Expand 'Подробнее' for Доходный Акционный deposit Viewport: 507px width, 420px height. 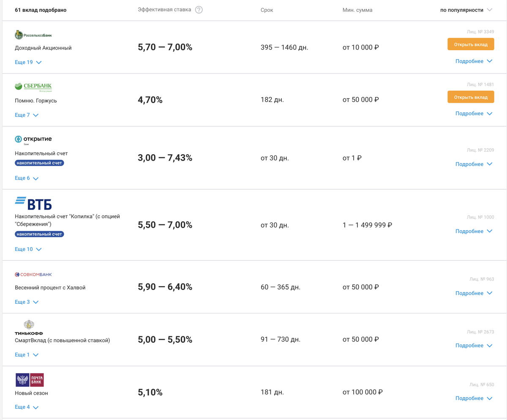tap(474, 61)
